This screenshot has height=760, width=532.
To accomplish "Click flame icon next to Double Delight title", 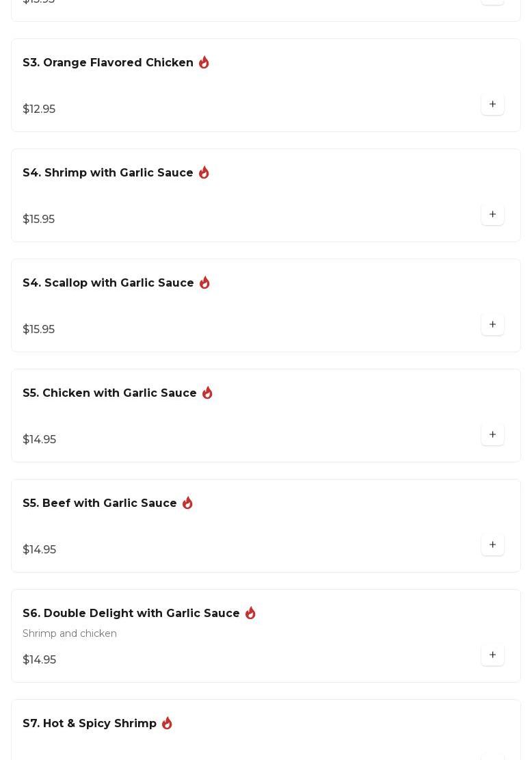I will [250, 613].
